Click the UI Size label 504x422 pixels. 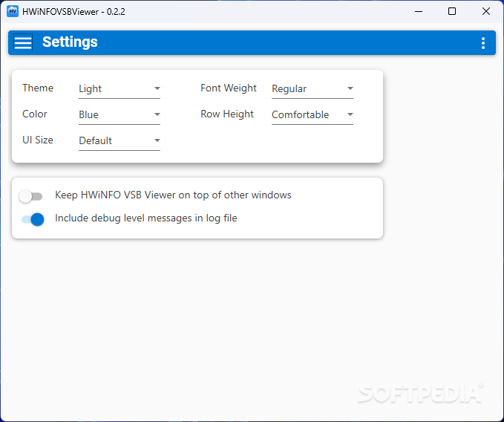point(38,140)
